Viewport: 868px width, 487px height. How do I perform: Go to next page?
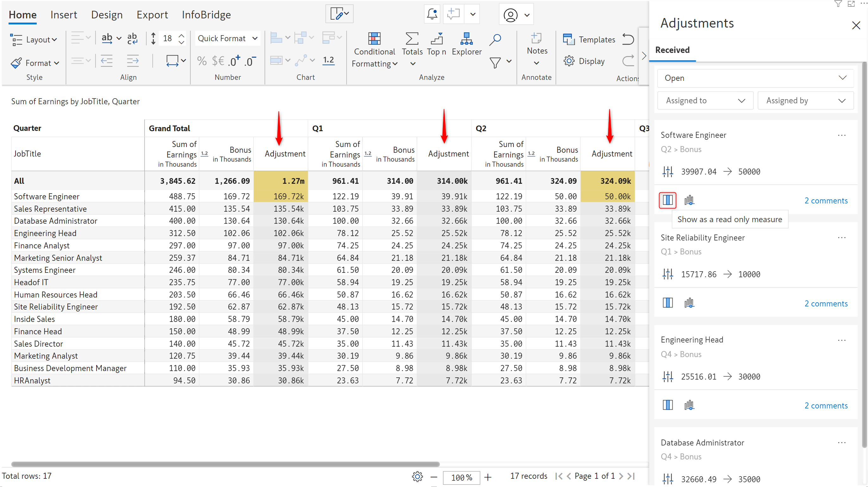point(621,476)
